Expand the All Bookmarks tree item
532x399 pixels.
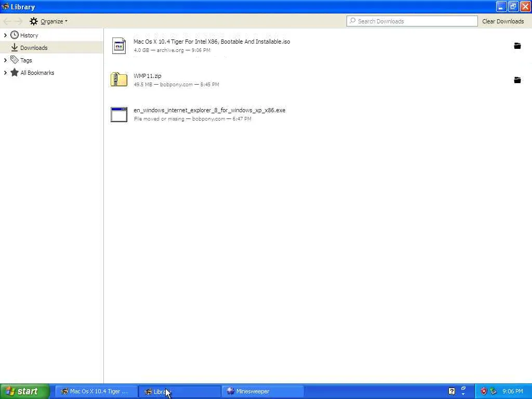pyautogui.click(x=5, y=73)
